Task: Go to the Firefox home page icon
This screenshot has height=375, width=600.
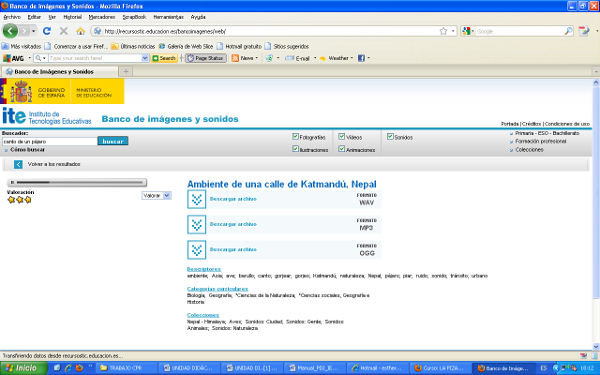Action: point(80,31)
